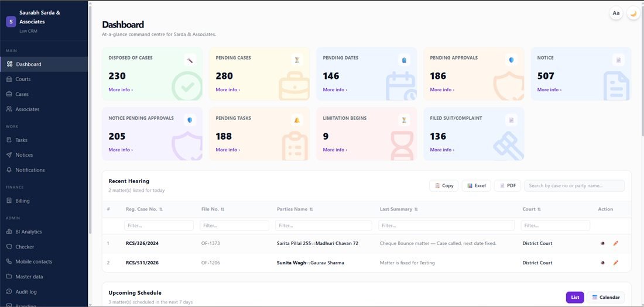Open More info for Pending Tasks
Image resolution: width=644 pixels, height=307 pixels.
pos(228,150)
